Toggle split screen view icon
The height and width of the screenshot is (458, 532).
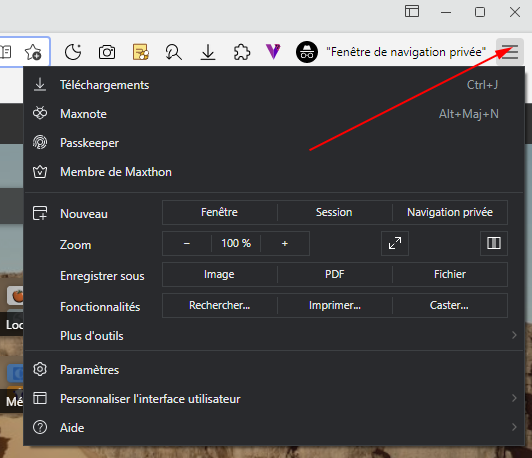click(x=494, y=243)
